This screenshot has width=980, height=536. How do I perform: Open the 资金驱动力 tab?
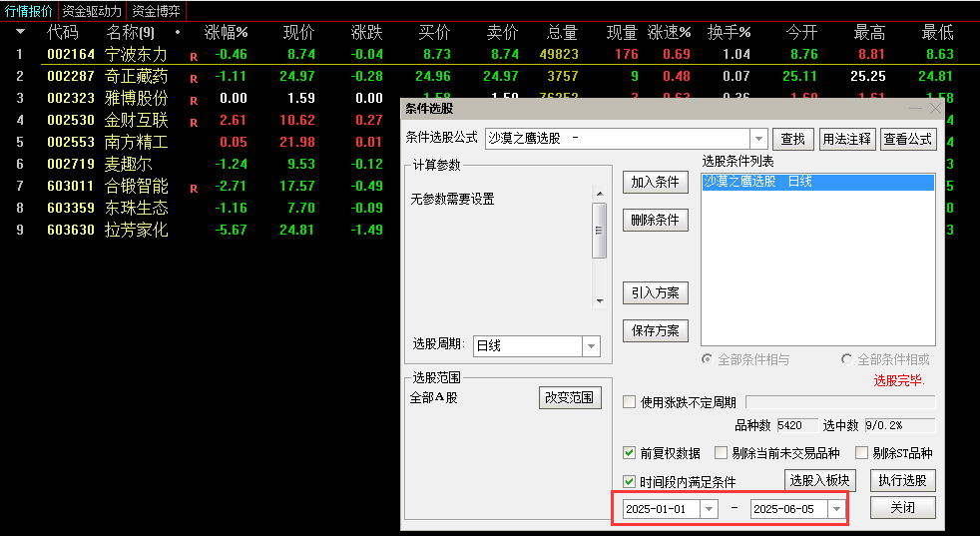[92, 11]
